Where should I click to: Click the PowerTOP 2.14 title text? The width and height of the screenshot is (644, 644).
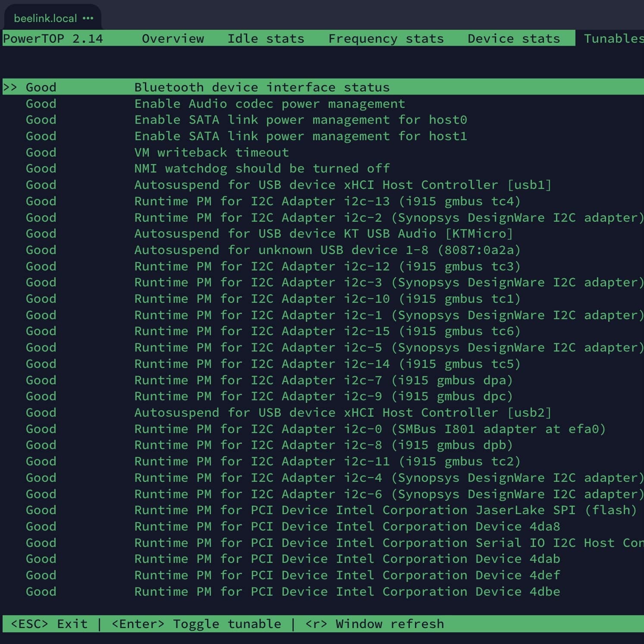pos(53,38)
